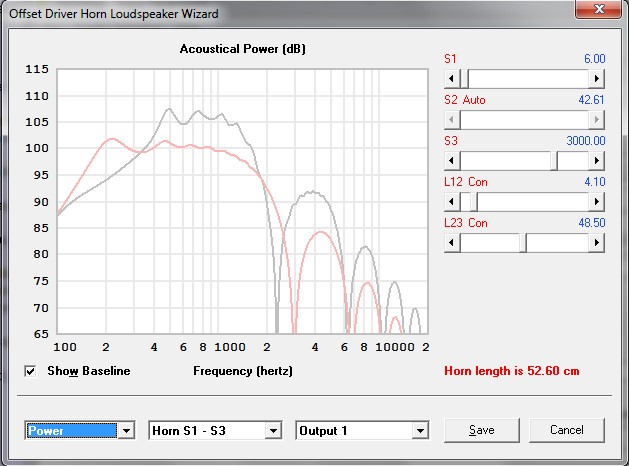Click the 115 label on power axis
The height and width of the screenshot is (466, 629).
click(37, 69)
